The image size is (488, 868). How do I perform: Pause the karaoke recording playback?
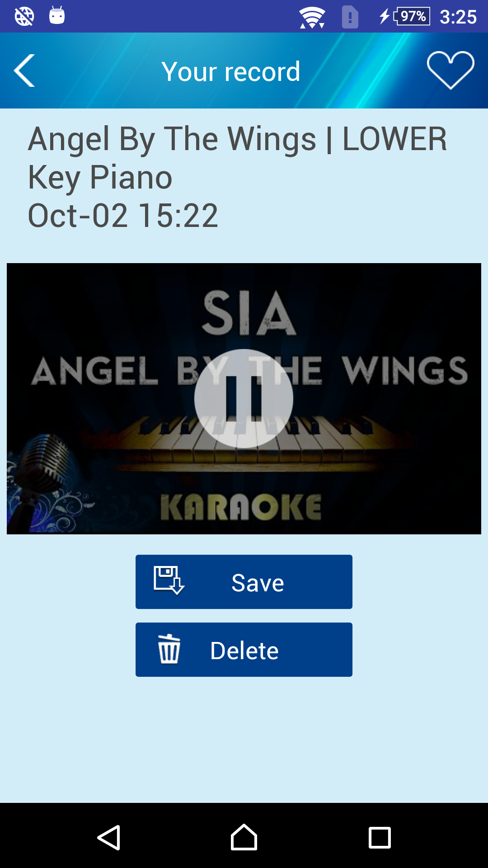[x=244, y=398]
